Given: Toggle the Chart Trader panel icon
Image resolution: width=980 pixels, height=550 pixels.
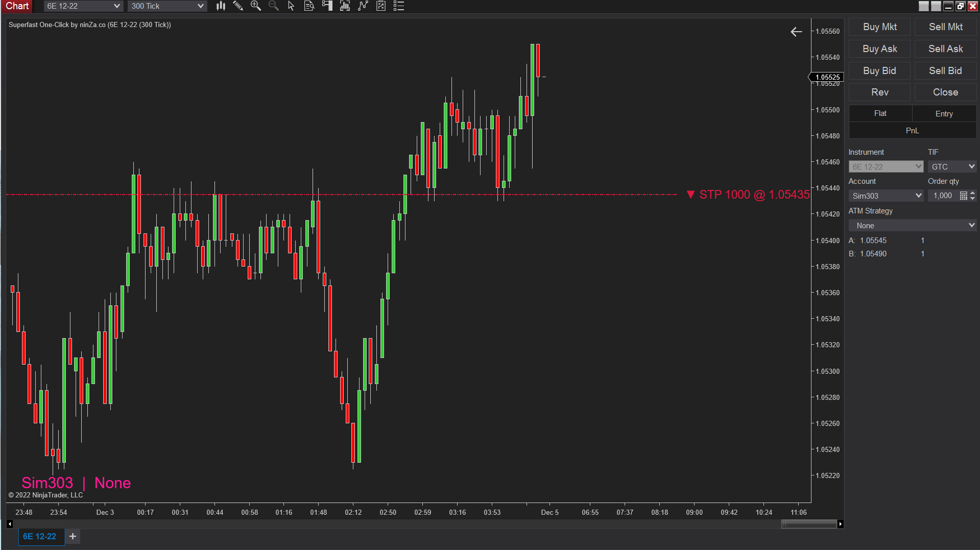Looking at the screenshot, I should pyautogui.click(x=327, y=6).
